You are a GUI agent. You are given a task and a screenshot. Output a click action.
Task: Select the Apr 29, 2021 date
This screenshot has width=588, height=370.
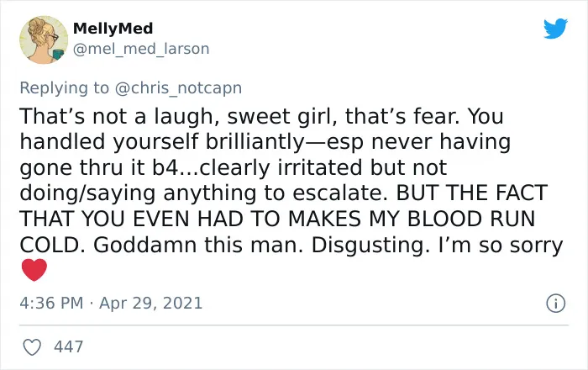coord(150,304)
